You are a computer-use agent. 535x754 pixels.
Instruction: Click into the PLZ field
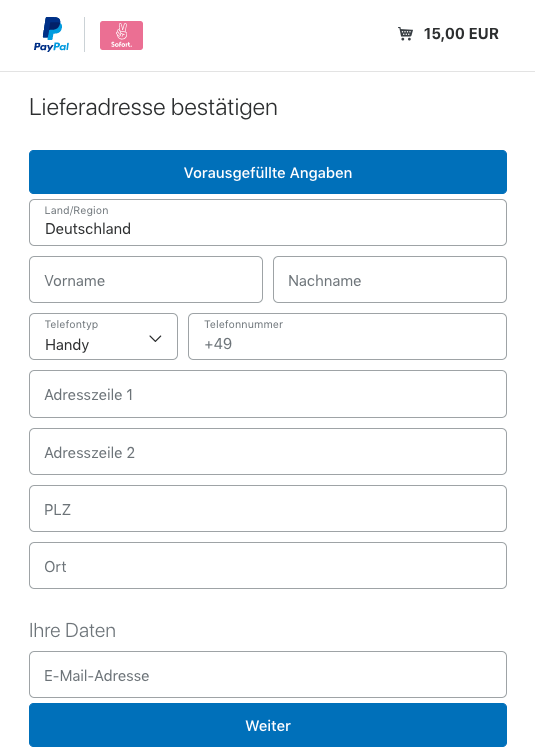coord(268,508)
